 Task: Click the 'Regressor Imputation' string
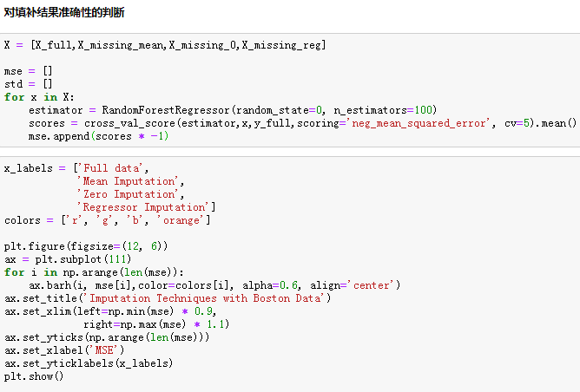[x=146, y=207]
